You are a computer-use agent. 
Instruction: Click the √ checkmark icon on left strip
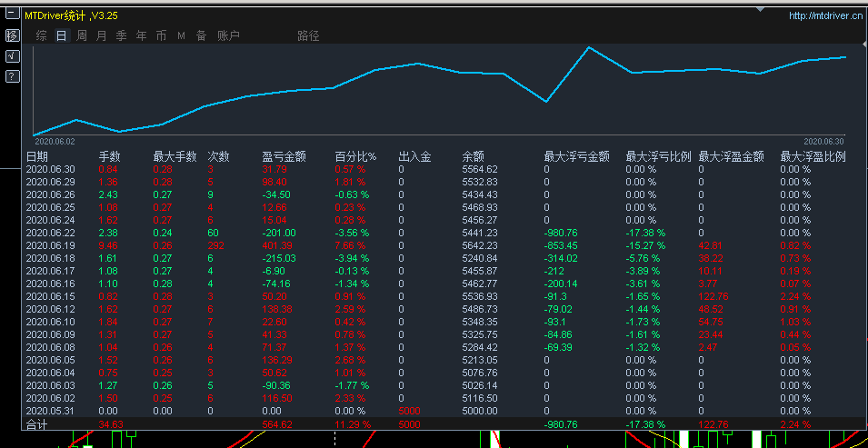click(12, 56)
